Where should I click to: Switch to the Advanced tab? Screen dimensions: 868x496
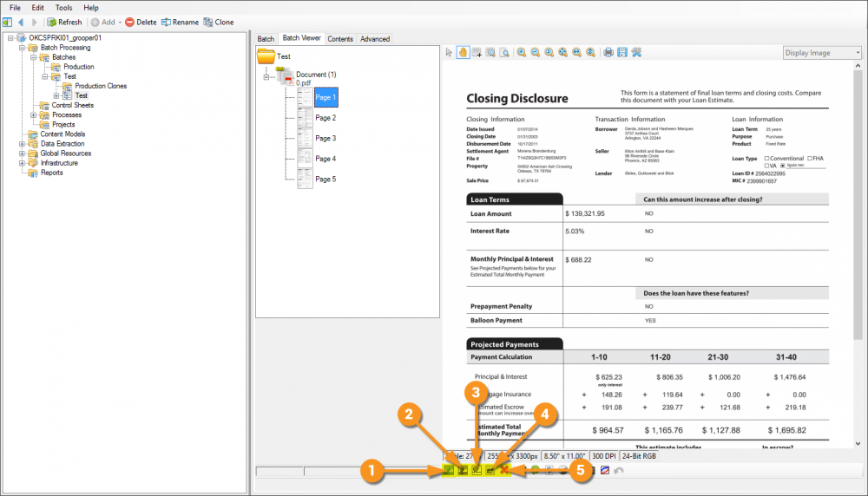(375, 39)
